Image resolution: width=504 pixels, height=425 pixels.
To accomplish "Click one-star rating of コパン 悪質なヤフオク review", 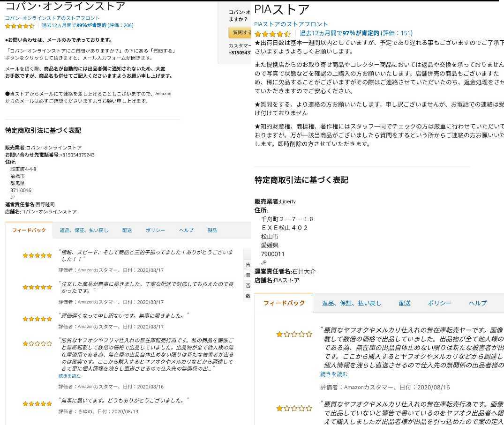I will pos(38,344).
